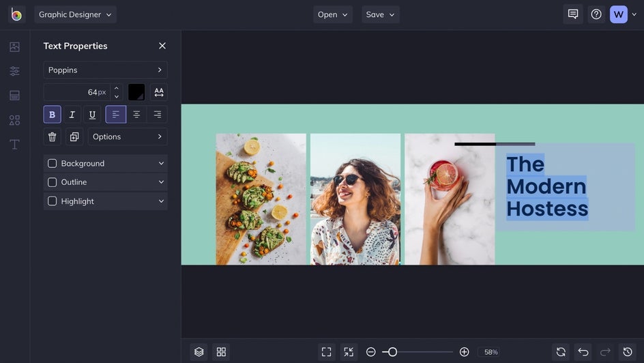Viewport: 644px width, 363px height.
Task: Enable the Highlight checkbox
Action: [53, 201]
